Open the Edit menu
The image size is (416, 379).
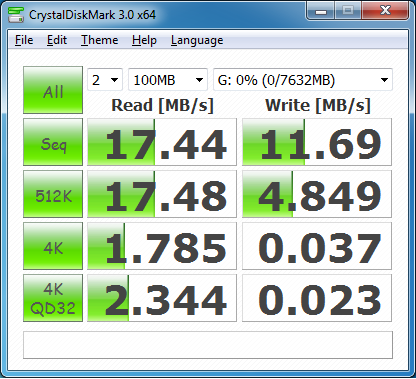click(57, 40)
